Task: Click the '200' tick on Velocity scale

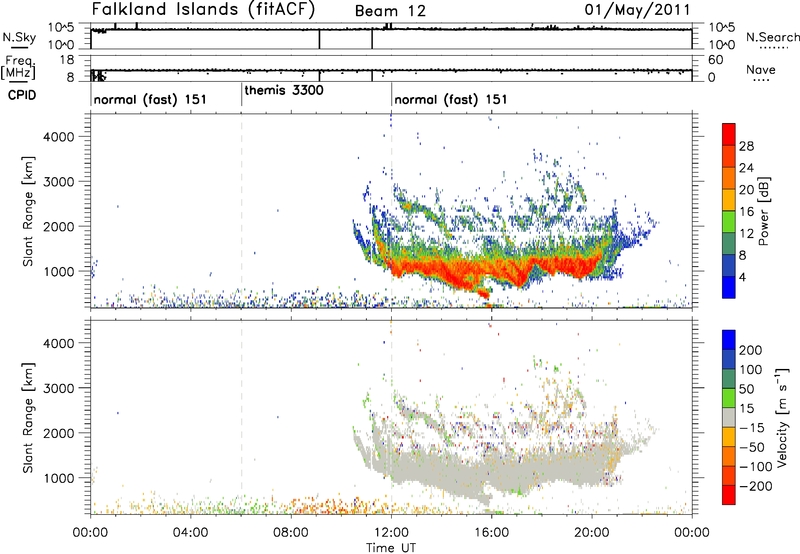Action: tap(751, 350)
